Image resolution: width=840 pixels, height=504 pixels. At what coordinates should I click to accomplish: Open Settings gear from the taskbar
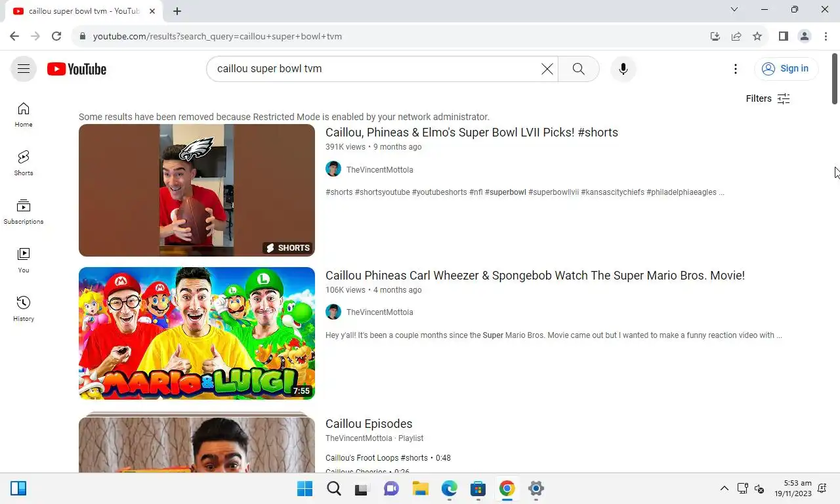pos(536,488)
